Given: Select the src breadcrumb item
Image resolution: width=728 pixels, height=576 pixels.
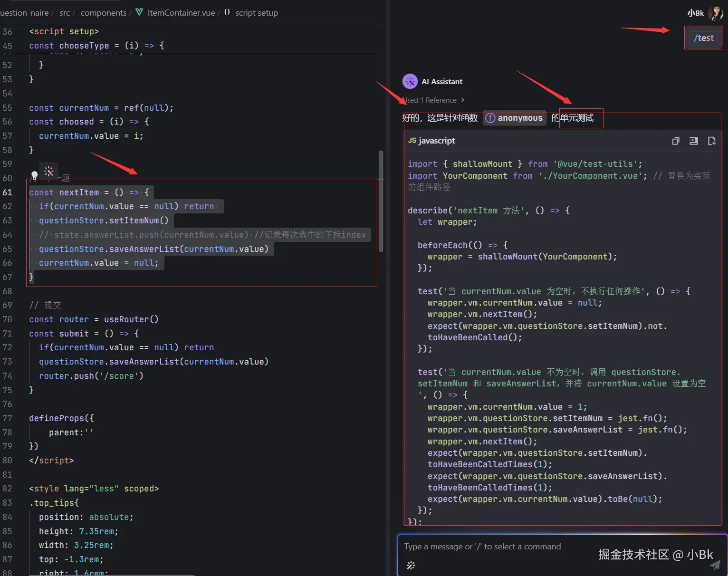Looking at the screenshot, I should [65, 13].
